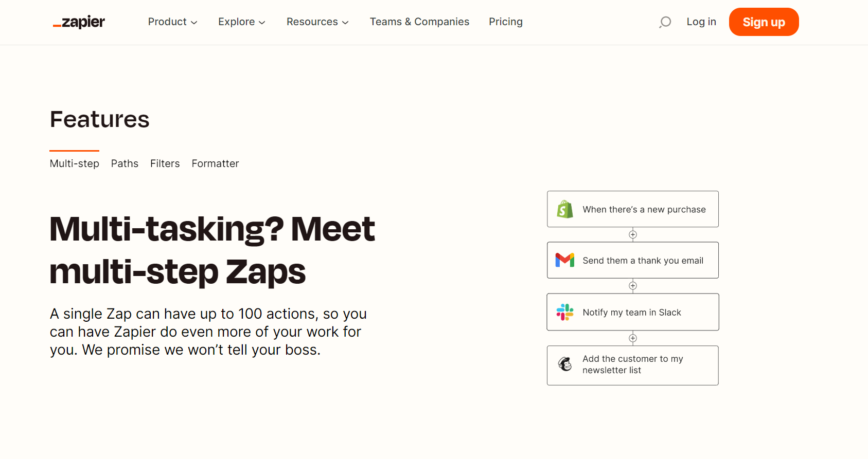868x459 pixels.
Task: Click the Log in link
Action: coord(701,22)
